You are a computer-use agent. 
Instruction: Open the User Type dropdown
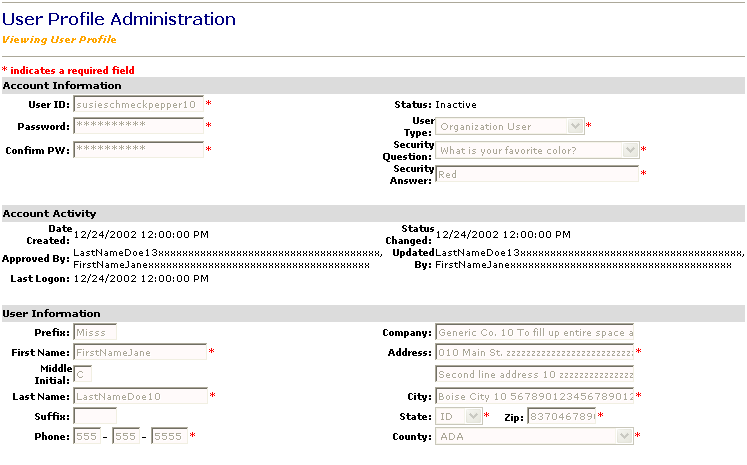coord(510,127)
